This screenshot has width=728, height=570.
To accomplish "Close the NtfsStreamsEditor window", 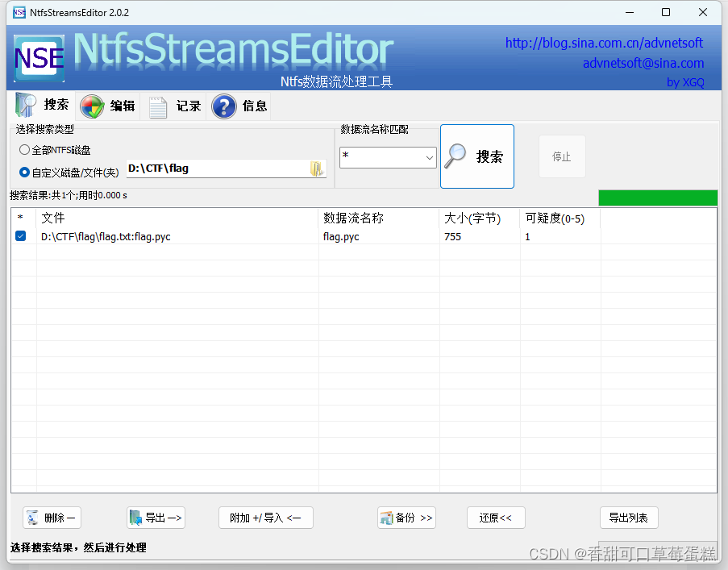I will click(x=703, y=13).
